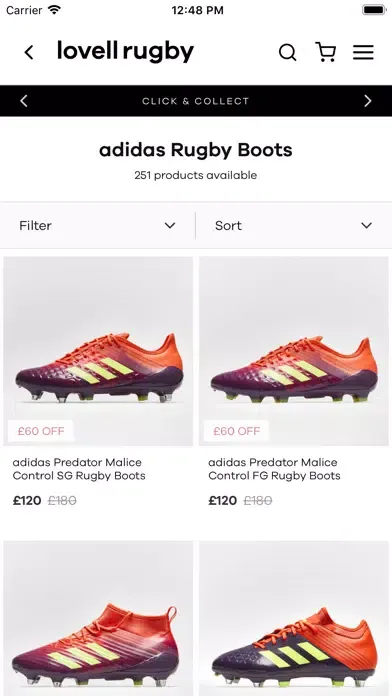Image resolution: width=392 pixels, height=696 pixels.
Task: Open the hamburger menu icon
Action: 363,52
